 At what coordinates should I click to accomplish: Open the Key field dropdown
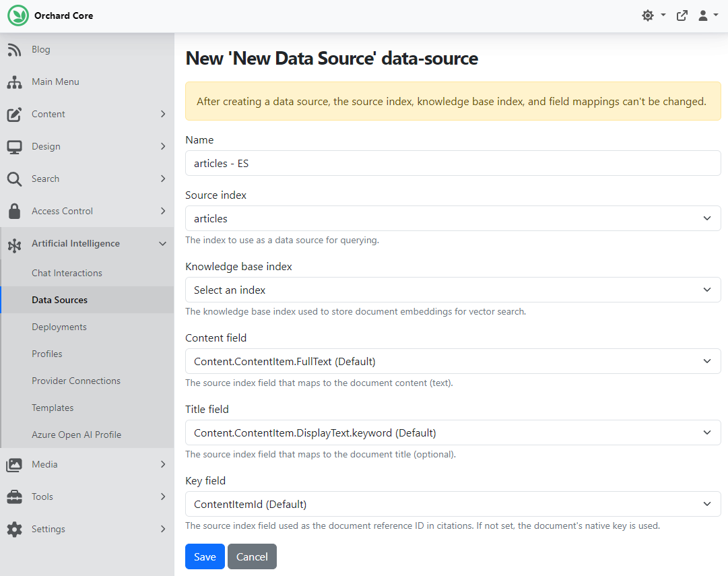click(453, 504)
